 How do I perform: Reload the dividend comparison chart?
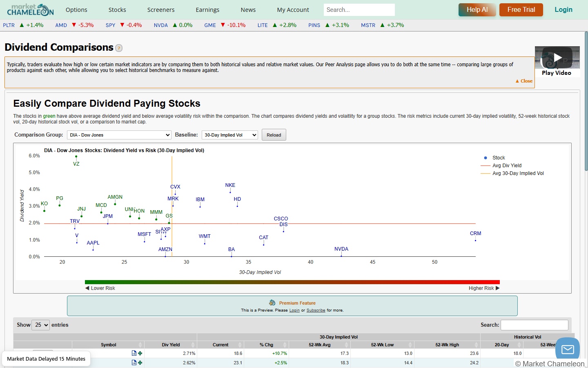click(x=274, y=135)
